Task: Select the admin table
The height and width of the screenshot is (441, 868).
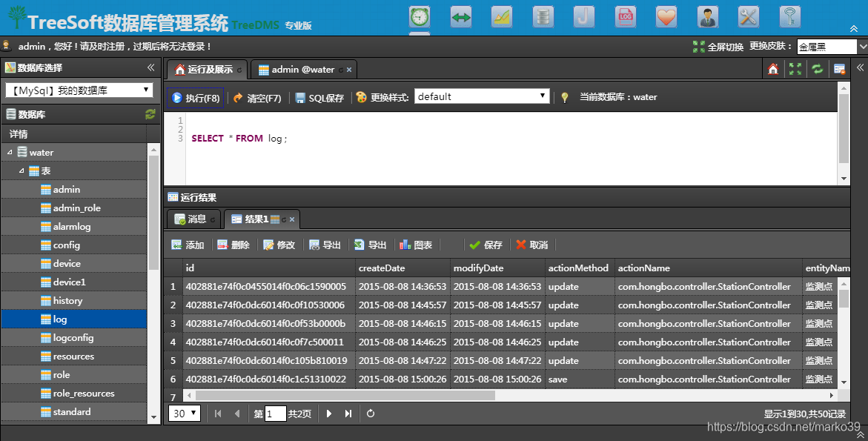Action: click(67, 189)
